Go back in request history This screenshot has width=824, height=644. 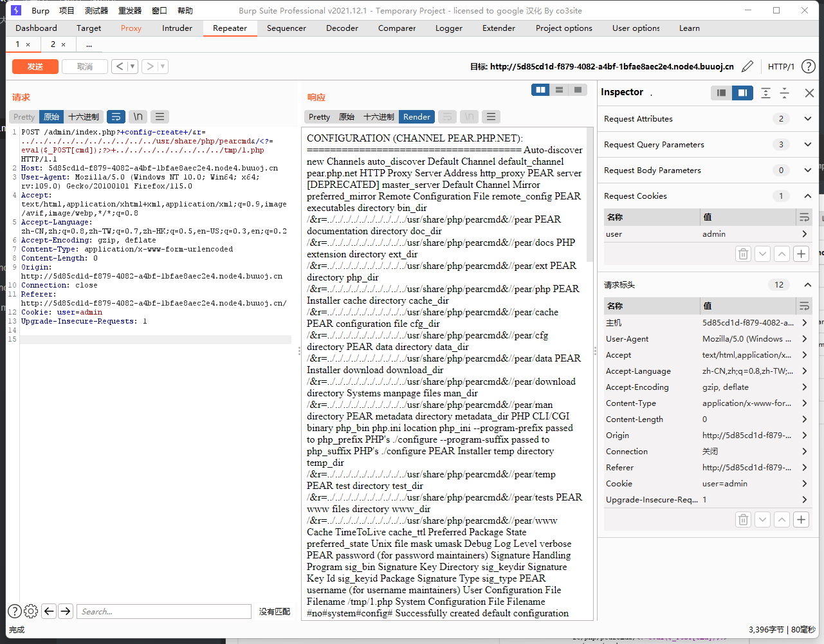(x=120, y=66)
